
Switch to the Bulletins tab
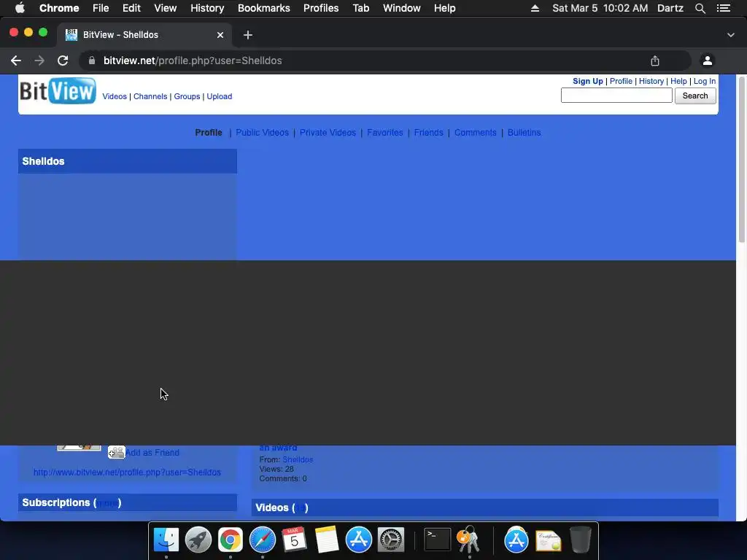pos(524,133)
